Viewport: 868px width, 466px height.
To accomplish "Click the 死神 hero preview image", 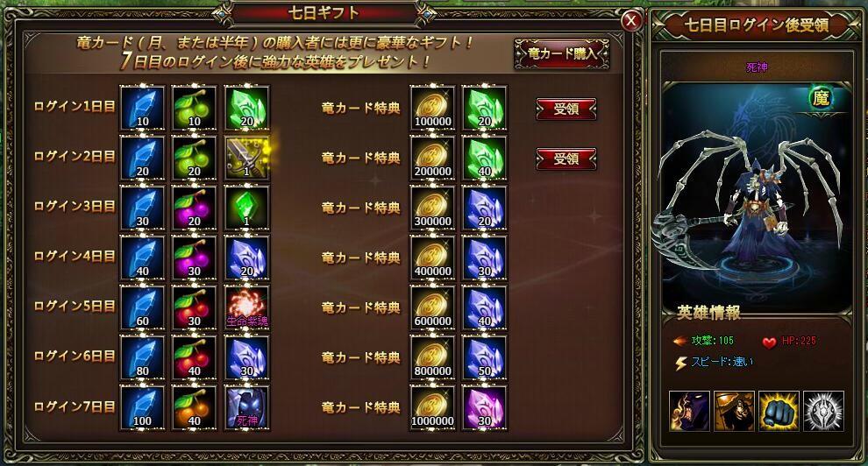I will click(757, 196).
